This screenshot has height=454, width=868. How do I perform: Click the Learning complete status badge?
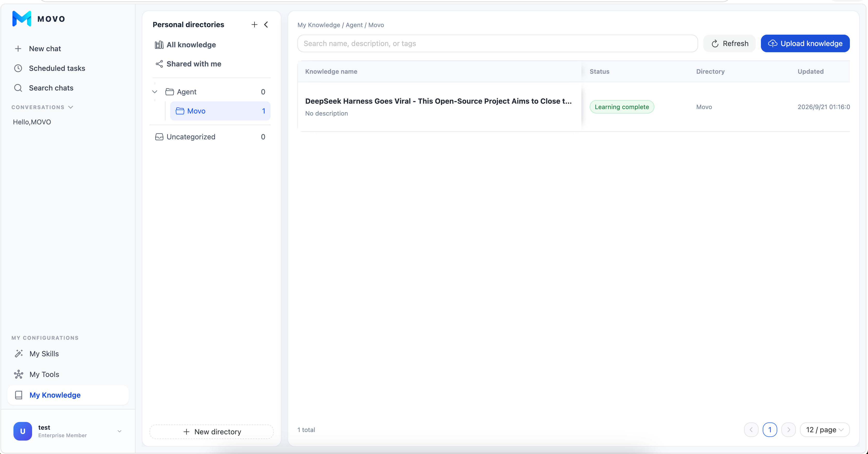coord(622,107)
